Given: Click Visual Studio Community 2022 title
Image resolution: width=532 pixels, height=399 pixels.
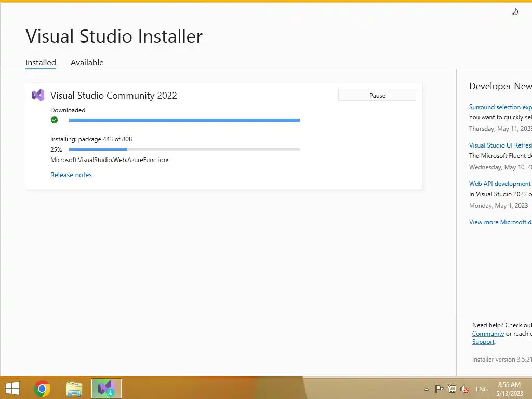Looking at the screenshot, I should (x=114, y=96).
